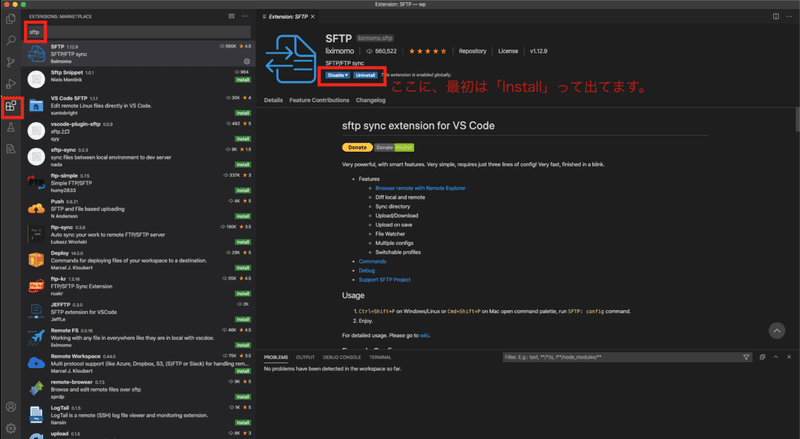Select the PROBLEMS panel tab
This screenshot has height=439, width=800.
[276, 357]
